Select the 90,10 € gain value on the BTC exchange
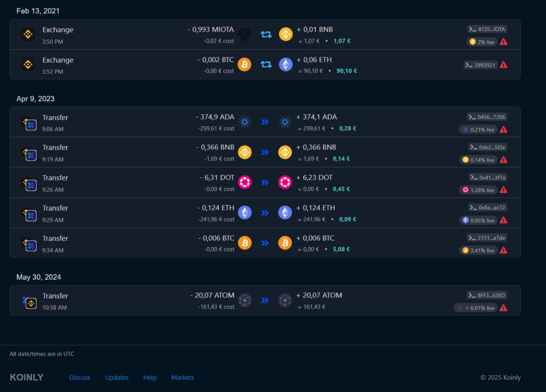Viewport: 546px width, 392px height. [x=347, y=71]
